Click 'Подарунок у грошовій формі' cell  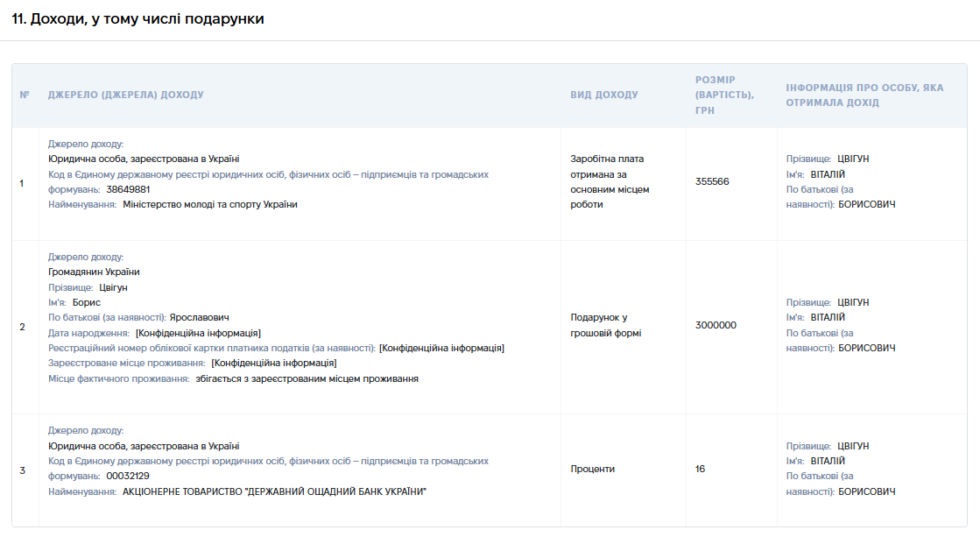point(606,325)
